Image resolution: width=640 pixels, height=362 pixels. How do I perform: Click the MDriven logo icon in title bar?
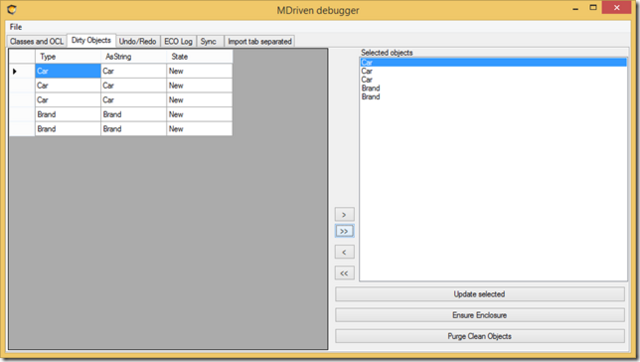tap(12, 9)
